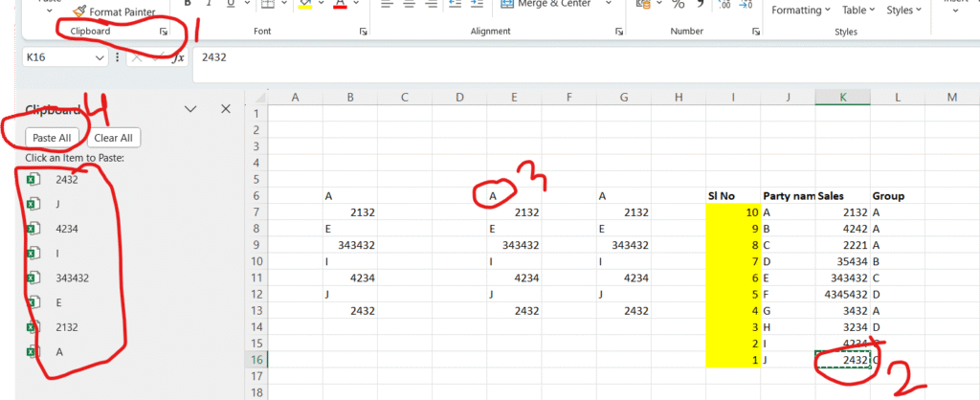
Task: Open the Clipboard dialog launcher
Action: pos(164,32)
